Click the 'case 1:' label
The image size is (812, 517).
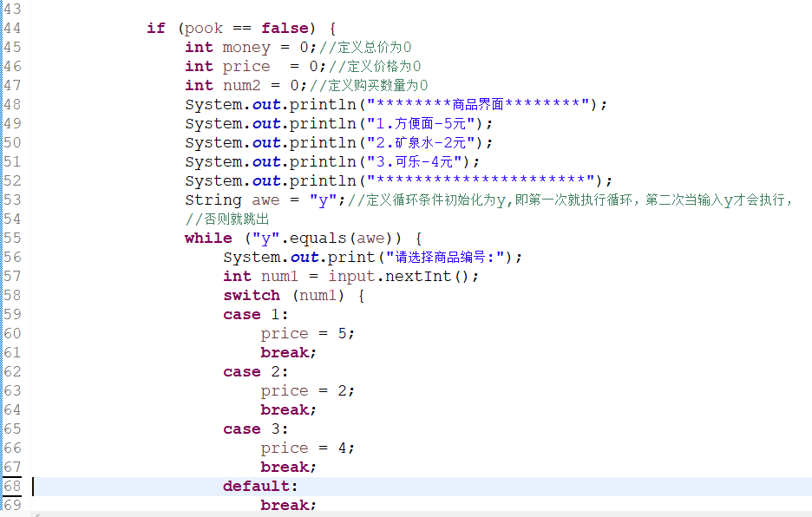255,315
